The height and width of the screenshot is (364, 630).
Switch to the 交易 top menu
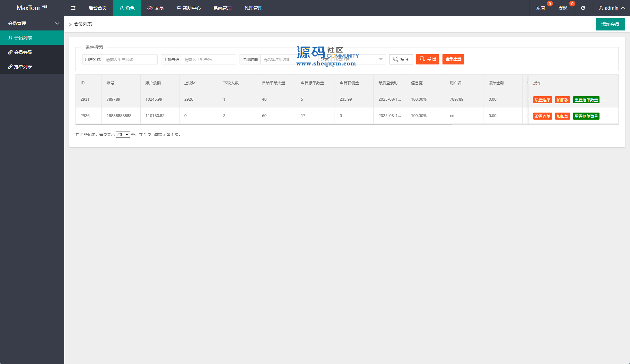pos(155,8)
